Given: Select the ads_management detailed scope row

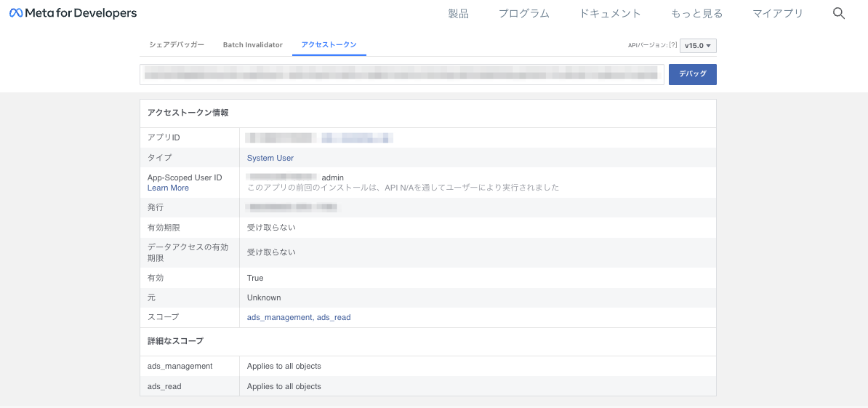Looking at the screenshot, I should click(428, 366).
